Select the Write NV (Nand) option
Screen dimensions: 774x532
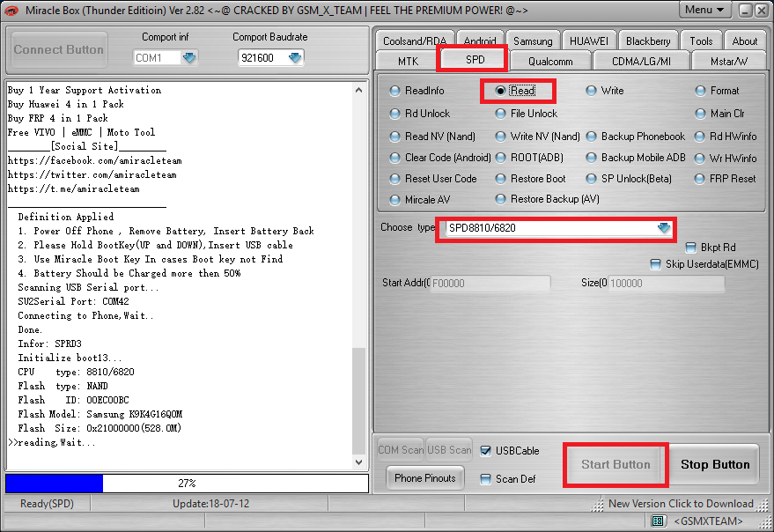(537, 137)
